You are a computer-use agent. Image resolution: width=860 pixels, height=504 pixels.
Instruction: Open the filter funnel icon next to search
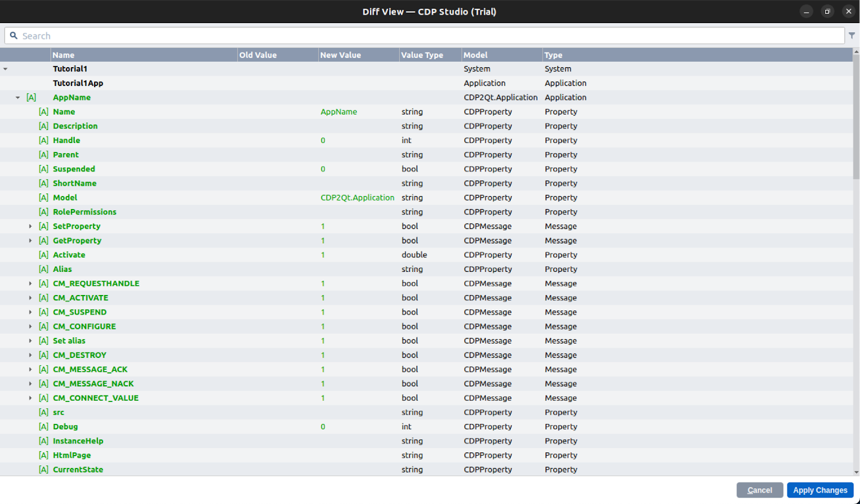click(x=852, y=35)
